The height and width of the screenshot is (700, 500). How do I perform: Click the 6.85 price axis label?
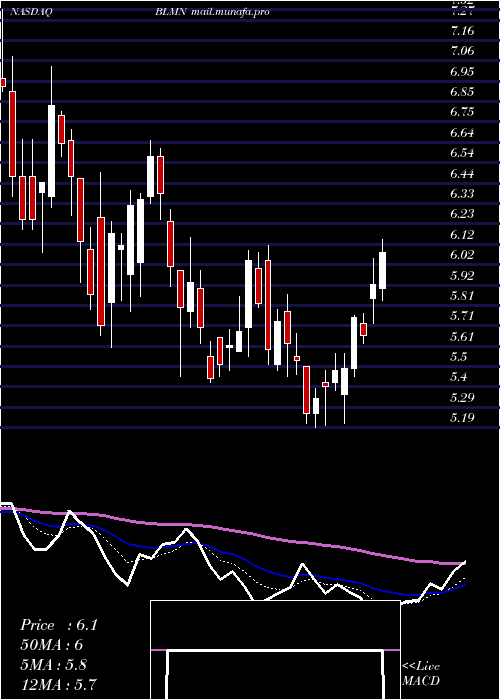click(462, 92)
